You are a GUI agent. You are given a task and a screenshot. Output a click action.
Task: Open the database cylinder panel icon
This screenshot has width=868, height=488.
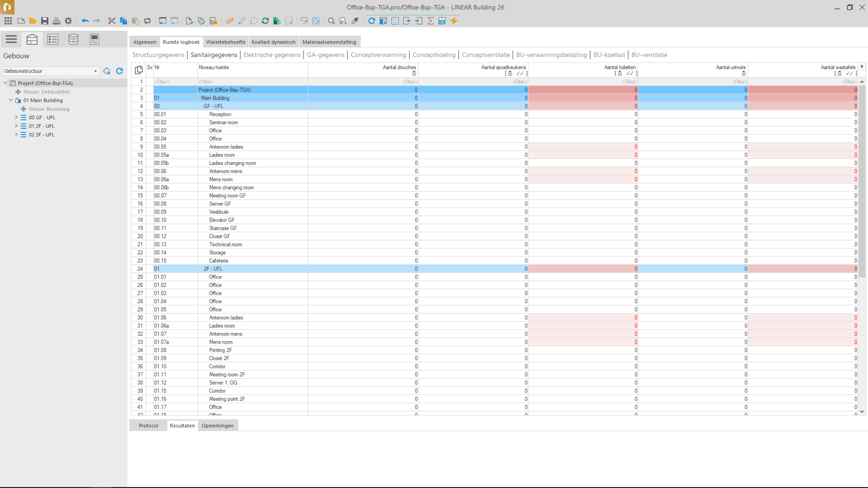point(73,40)
